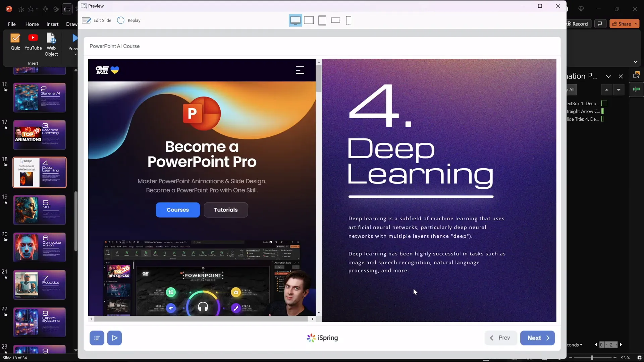Click the side pane selector icon
The height and width of the screenshot is (362, 644).
pyautogui.click(x=636, y=74)
